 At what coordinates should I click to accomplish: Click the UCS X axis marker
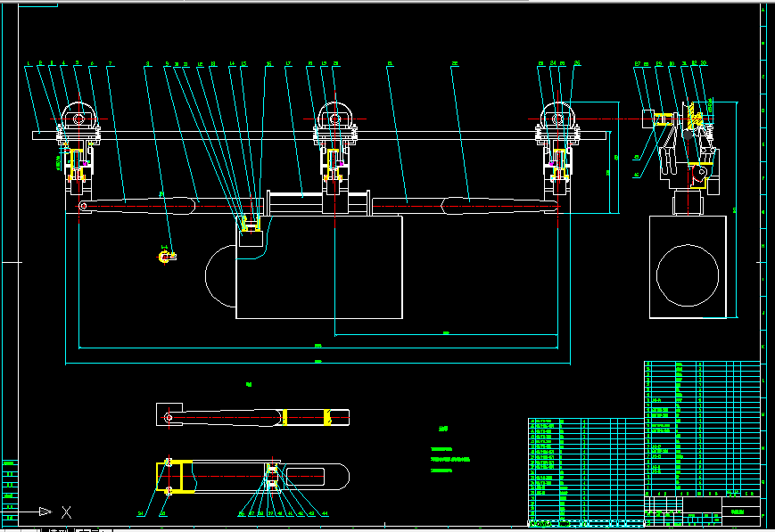[66, 512]
